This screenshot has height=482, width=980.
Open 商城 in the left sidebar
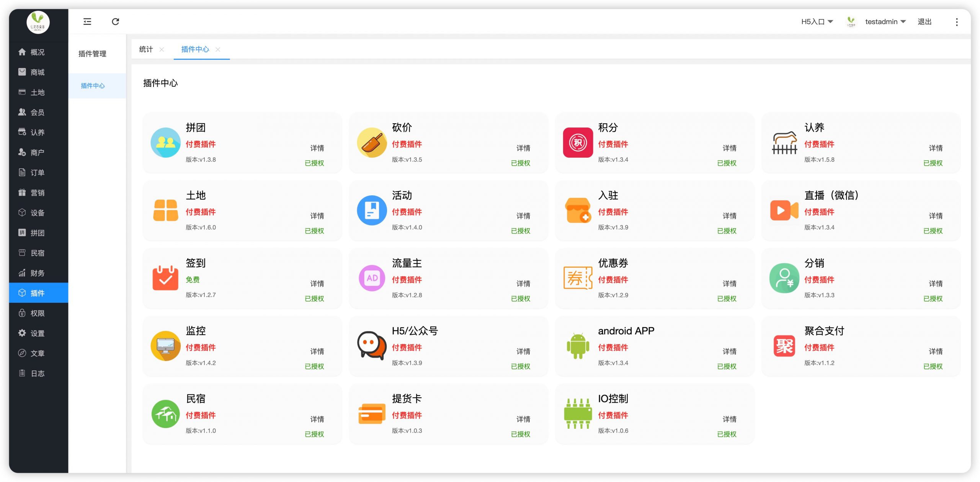click(38, 72)
